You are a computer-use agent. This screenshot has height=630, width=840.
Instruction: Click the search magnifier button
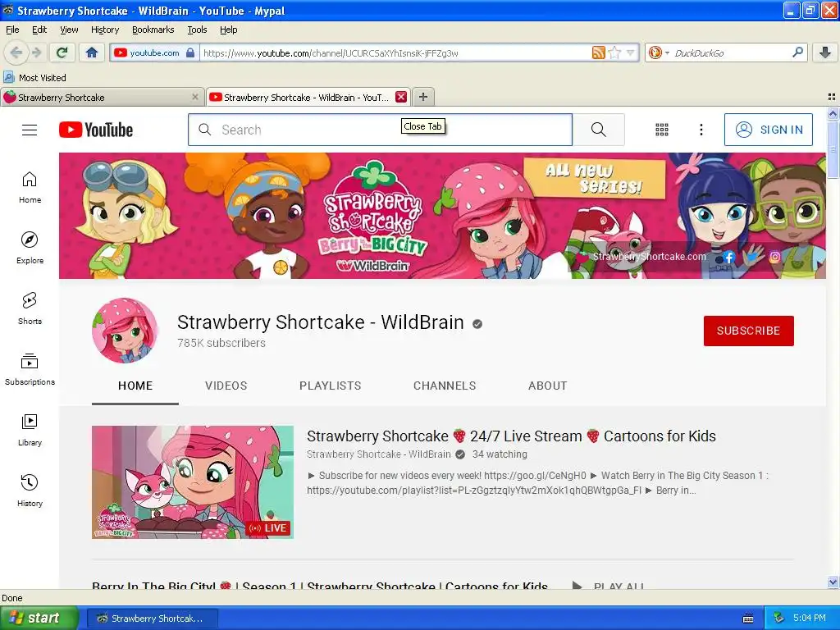tap(598, 130)
